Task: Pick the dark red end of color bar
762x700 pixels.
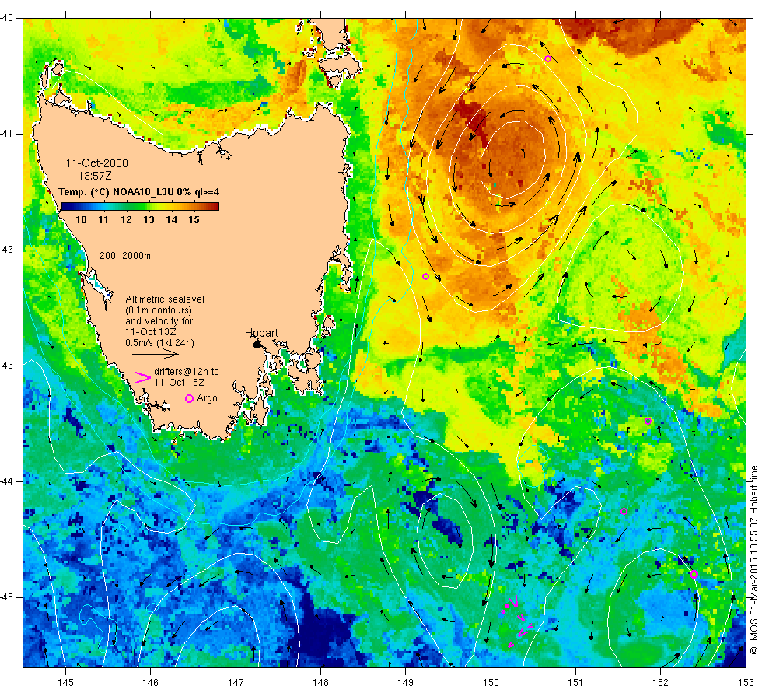Action: pos(216,207)
